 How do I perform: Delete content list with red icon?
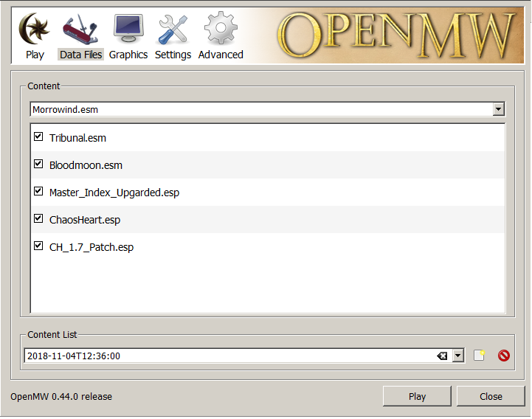[504, 356]
